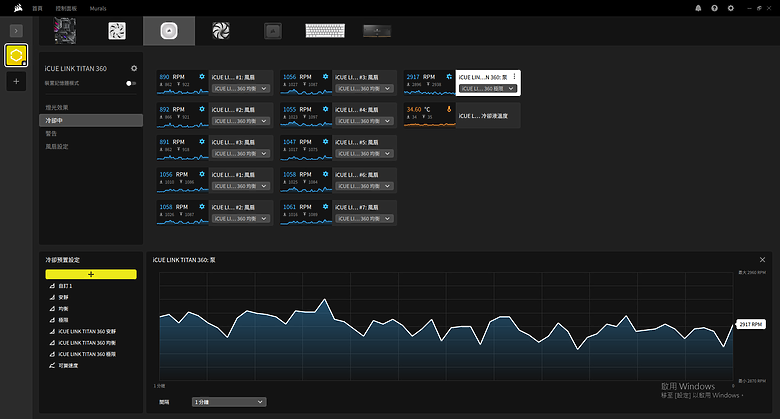780x419 pixels.
Task: Expand the 間隔 1 分鐘 dropdown
Action: point(230,401)
